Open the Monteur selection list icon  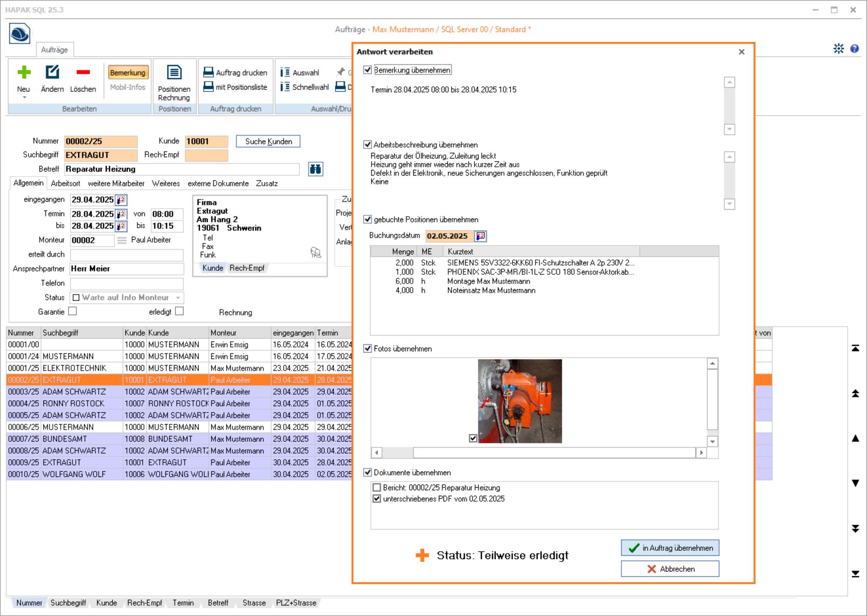122,240
